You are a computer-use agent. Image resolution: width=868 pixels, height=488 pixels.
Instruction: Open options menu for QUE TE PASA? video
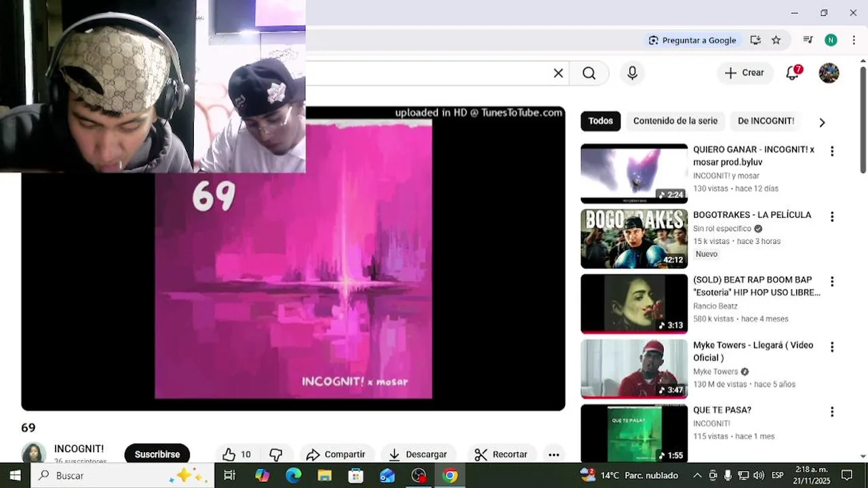pos(832,411)
